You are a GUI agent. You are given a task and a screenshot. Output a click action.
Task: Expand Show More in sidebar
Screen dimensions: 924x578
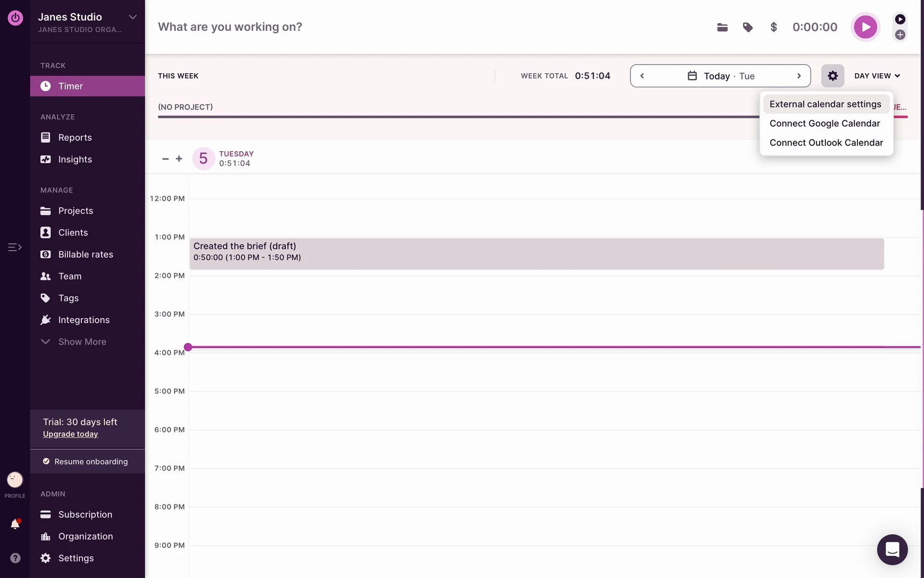coord(82,342)
